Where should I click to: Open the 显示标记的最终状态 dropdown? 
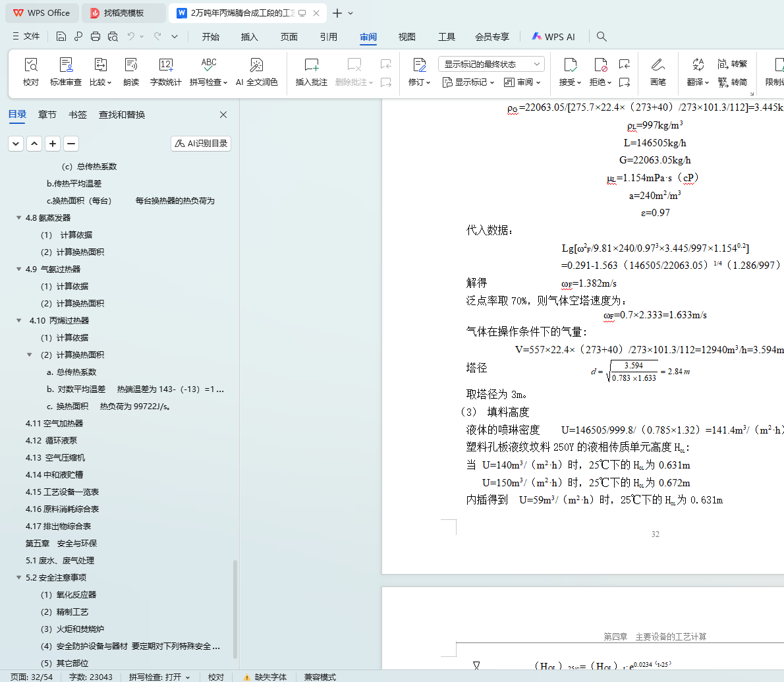491,64
